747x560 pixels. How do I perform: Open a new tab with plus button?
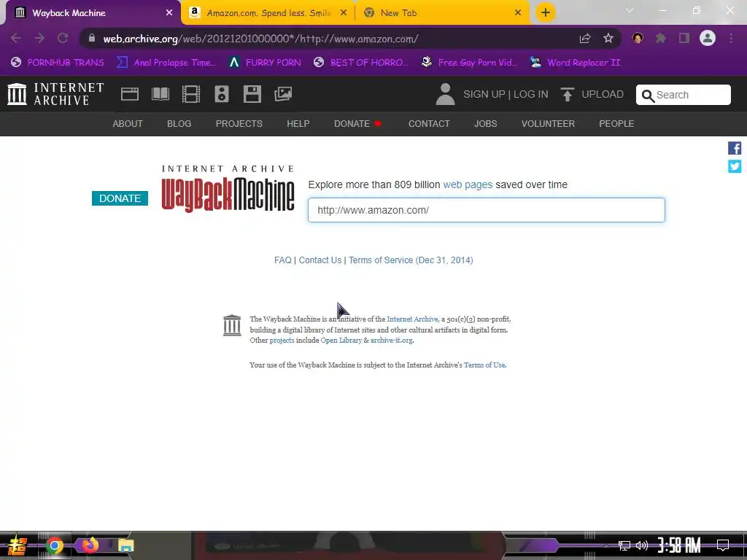(546, 12)
